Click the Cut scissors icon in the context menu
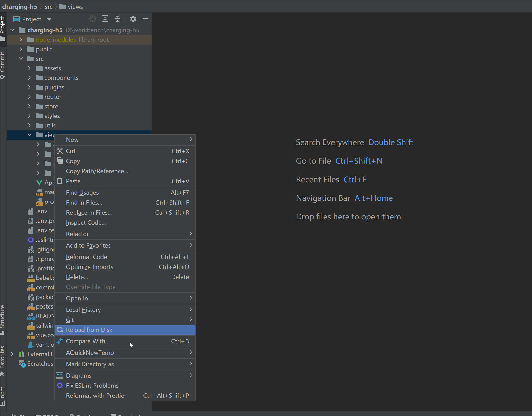Screen dimensions: 532x416 60,151
